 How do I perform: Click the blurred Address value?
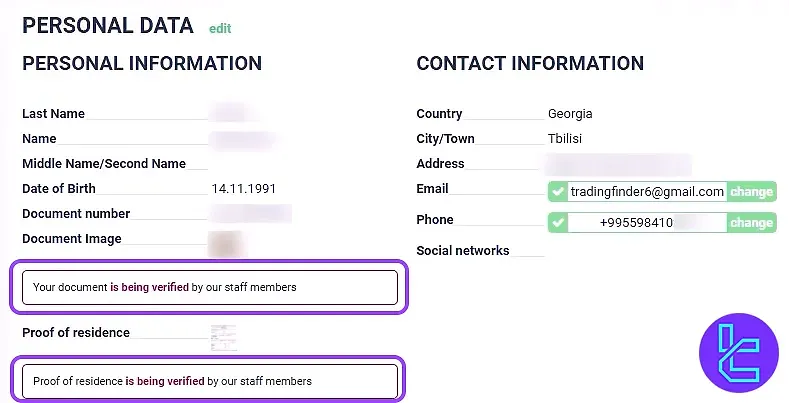click(x=618, y=163)
